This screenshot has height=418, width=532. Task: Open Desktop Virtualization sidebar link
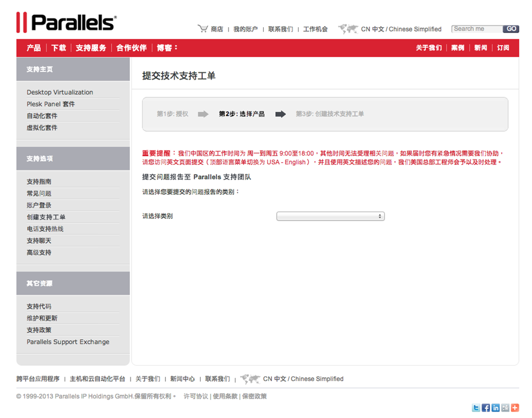tap(60, 93)
